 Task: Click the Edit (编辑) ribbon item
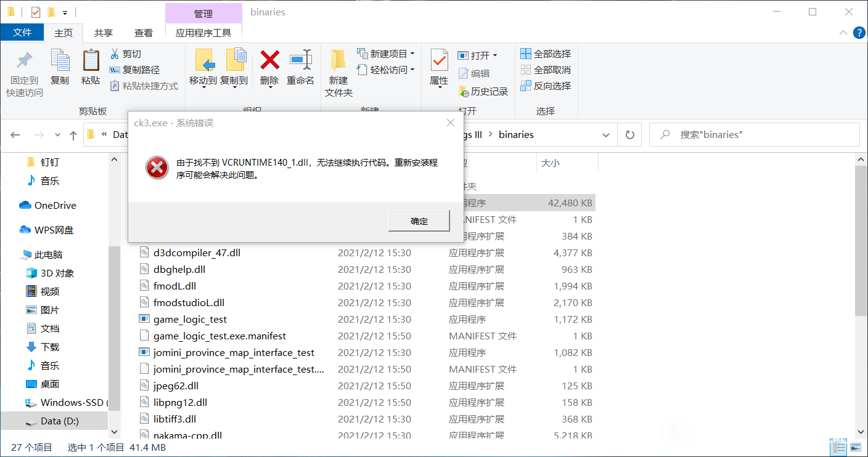(473, 73)
